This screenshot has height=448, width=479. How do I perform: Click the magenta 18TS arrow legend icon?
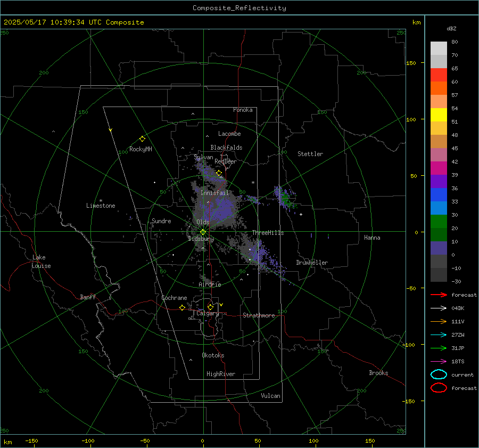(439, 362)
